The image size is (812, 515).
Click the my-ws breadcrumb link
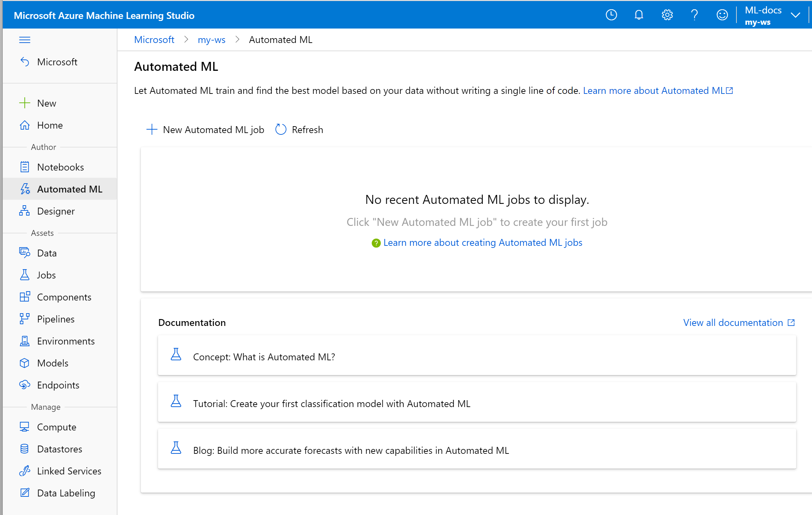[x=212, y=40]
